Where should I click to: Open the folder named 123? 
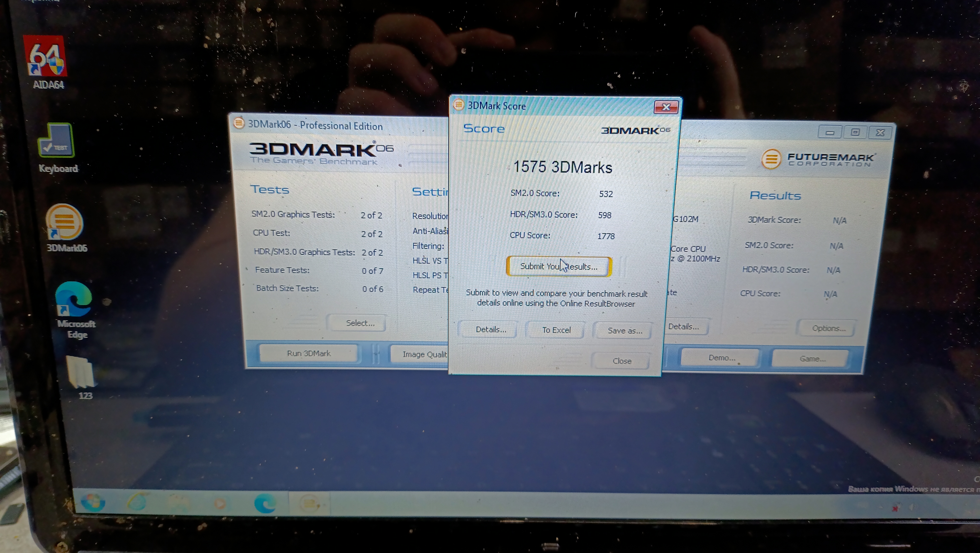[82, 378]
